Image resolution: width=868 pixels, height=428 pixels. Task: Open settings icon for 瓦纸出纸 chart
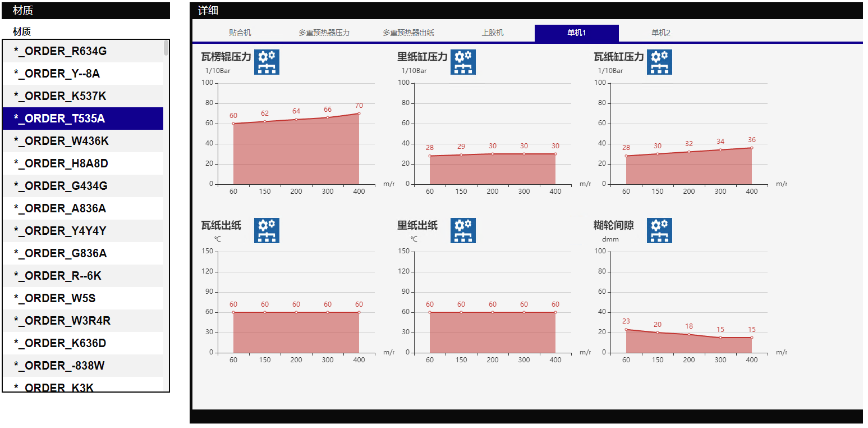tap(267, 230)
